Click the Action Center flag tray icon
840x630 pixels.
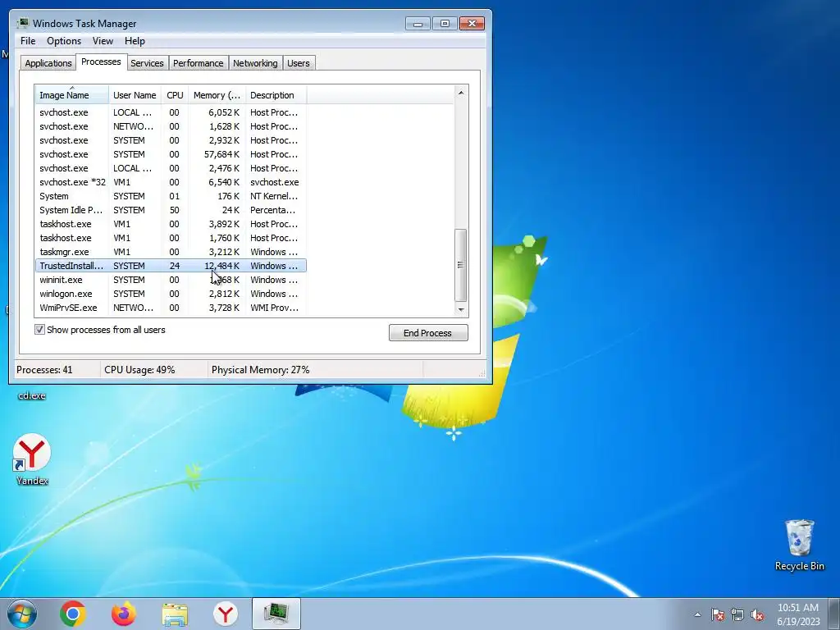coord(718,614)
